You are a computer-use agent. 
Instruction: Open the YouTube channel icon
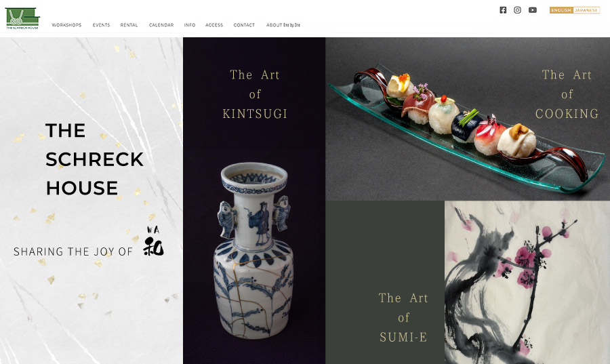point(533,10)
